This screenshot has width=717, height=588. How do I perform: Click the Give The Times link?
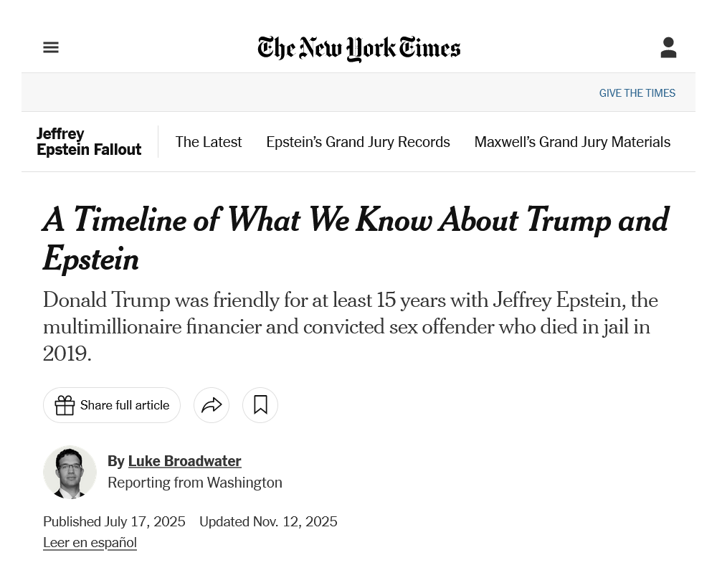coord(637,93)
